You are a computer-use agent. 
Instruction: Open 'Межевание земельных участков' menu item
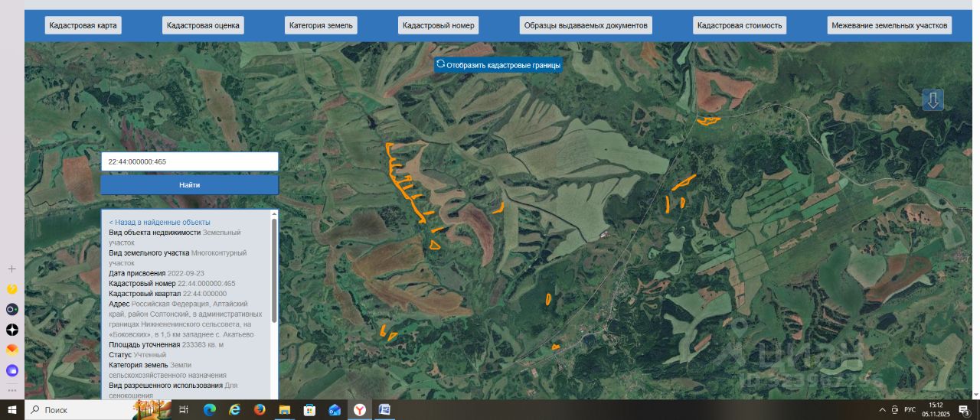(890, 25)
